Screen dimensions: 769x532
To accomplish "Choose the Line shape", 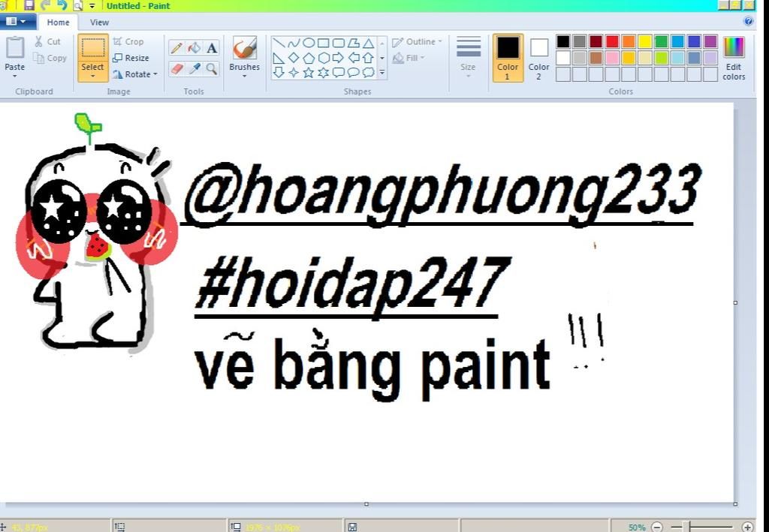I will [x=279, y=43].
